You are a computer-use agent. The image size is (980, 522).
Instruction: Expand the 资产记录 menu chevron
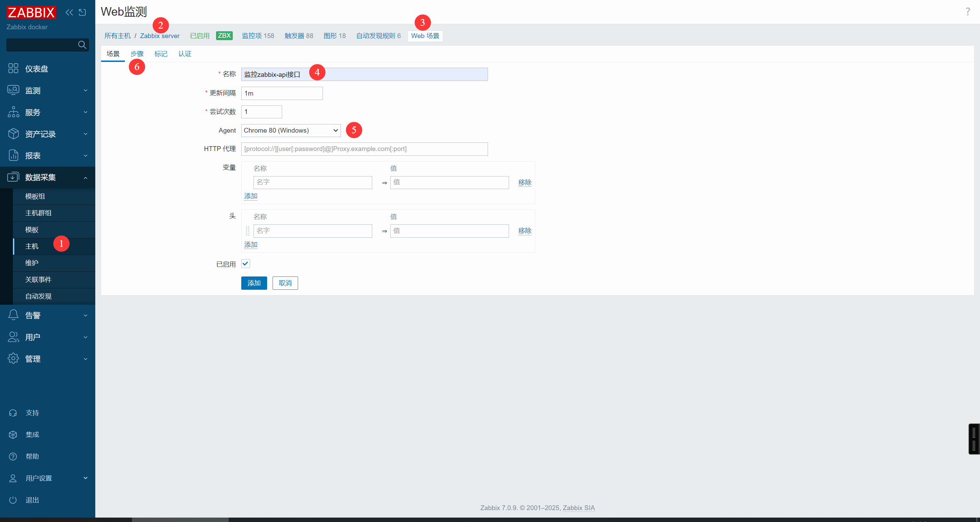tap(86, 134)
